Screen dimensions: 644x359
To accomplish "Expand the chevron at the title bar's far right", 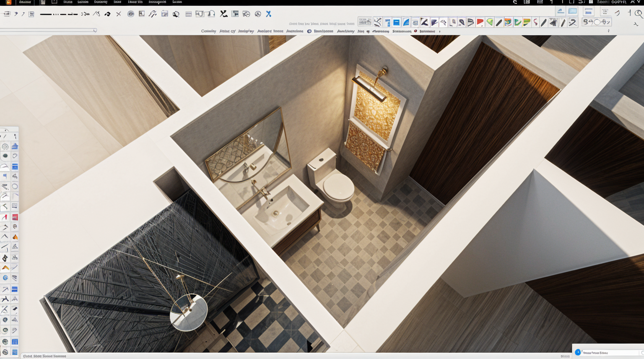I will (x=638, y=2).
